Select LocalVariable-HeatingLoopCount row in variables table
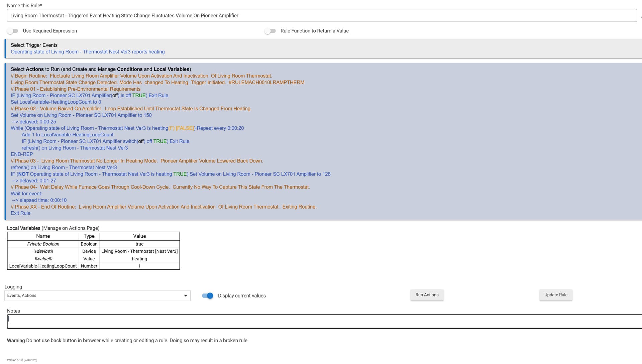Viewport: 642px width, 364px height. coord(43,266)
